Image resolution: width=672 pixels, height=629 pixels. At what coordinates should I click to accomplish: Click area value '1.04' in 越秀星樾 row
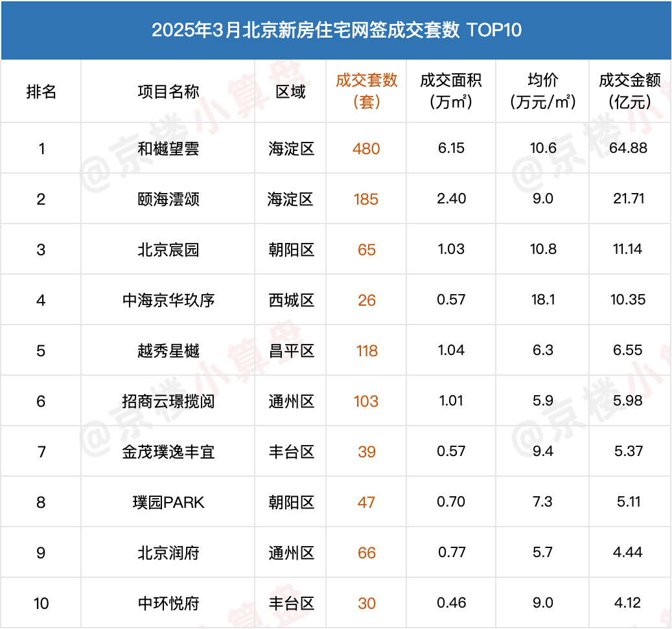click(451, 350)
